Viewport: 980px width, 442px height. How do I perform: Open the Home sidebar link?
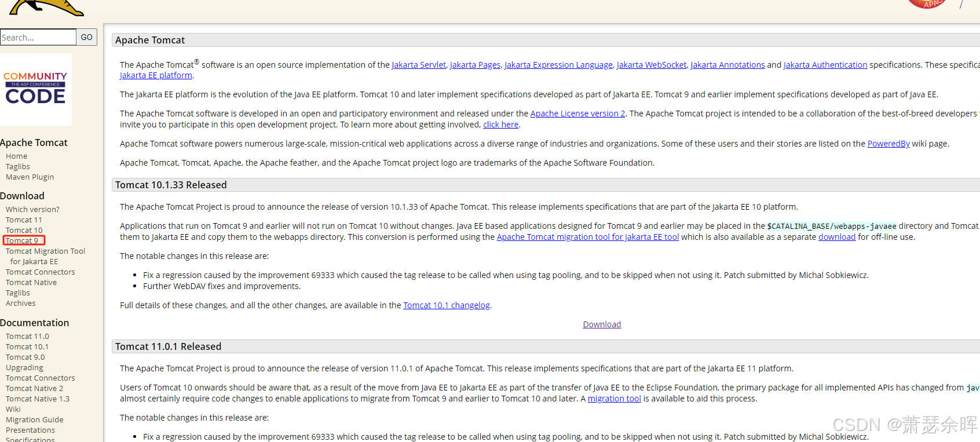[17, 156]
